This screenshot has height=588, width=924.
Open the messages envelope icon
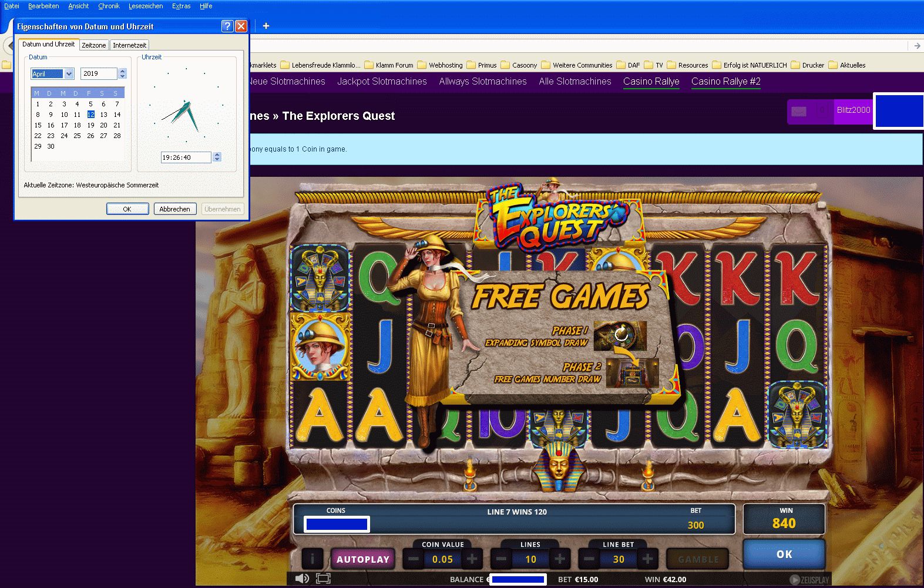click(799, 112)
